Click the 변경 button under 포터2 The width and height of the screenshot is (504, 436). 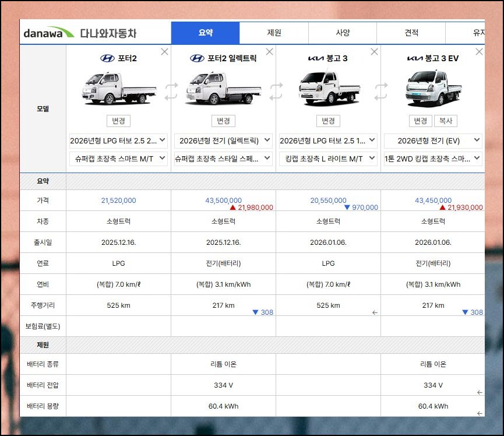119,121
